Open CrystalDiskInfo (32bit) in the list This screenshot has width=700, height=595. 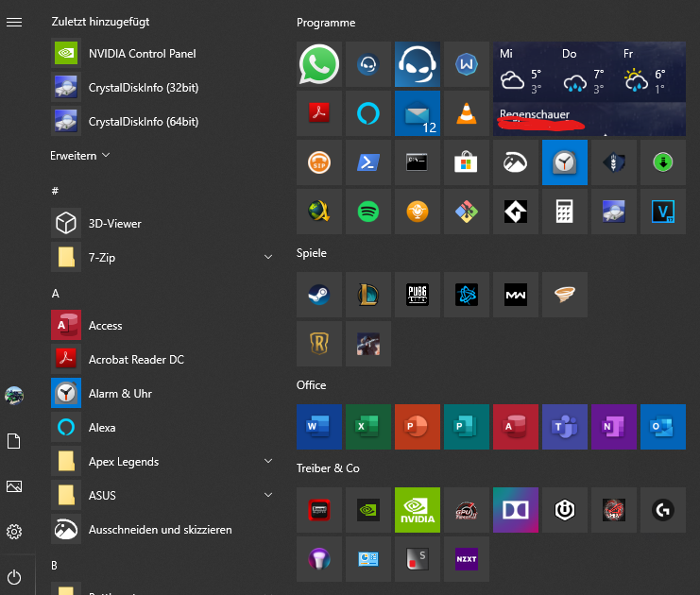tap(162, 88)
